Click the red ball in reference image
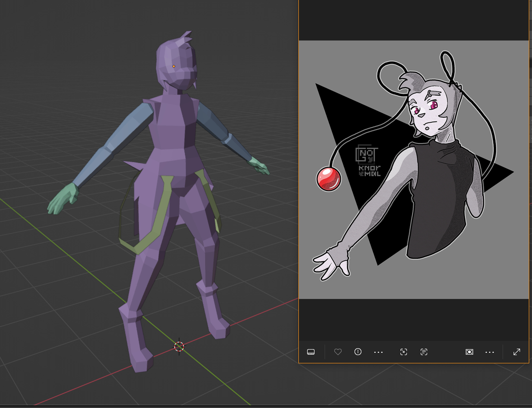Image resolution: width=532 pixels, height=408 pixels. [x=329, y=178]
